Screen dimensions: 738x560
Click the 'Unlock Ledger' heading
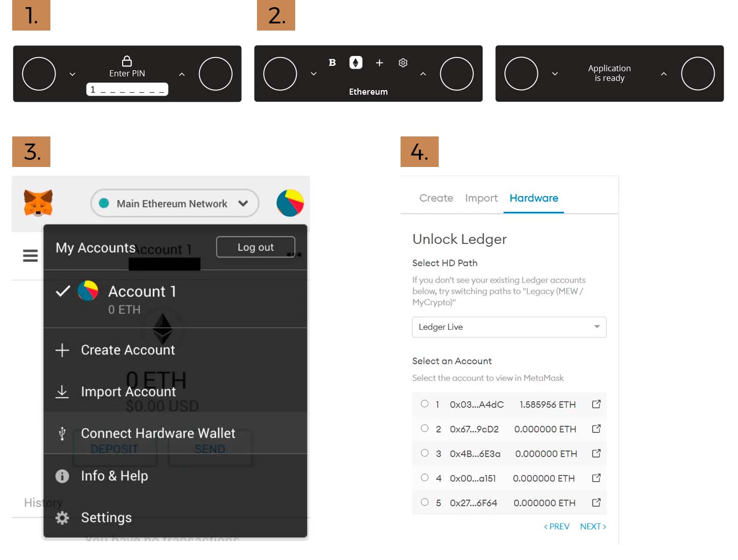(460, 239)
